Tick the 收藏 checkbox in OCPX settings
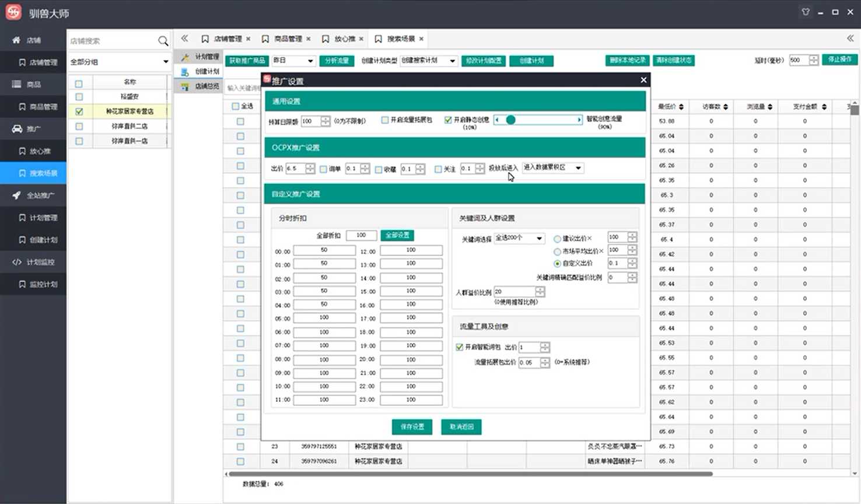Viewport: 861px width, 504px height. tap(379, 169)
